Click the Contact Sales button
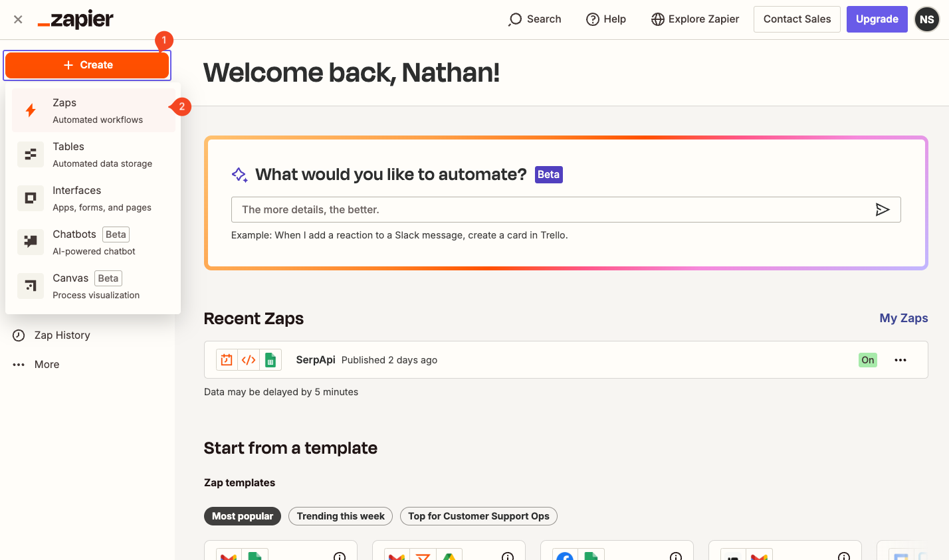This screenshot has height=560, width=949. click(797, 19)
